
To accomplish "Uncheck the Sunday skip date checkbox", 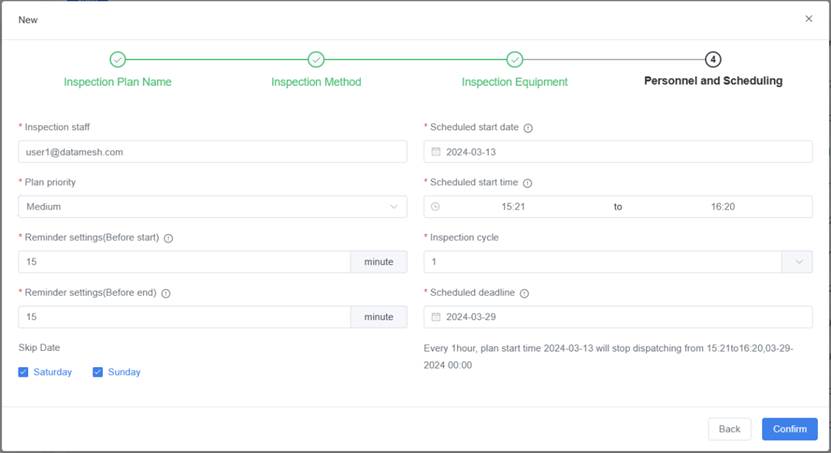I will tap(98, 372).
